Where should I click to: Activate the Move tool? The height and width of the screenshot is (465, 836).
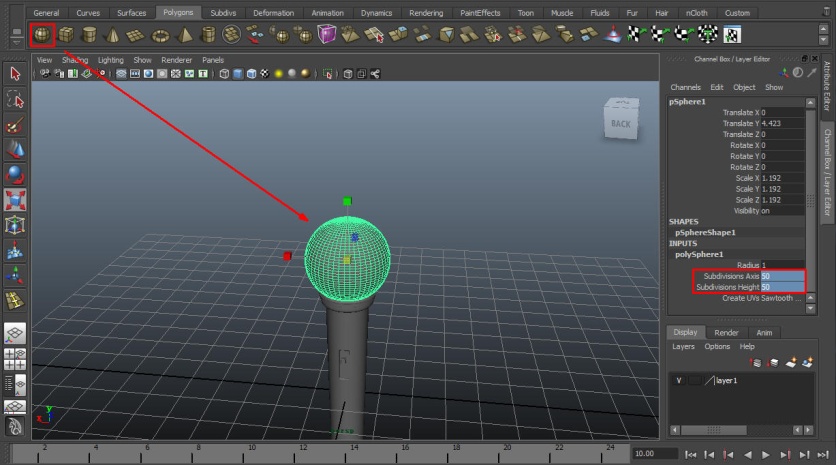coord(15,150)
